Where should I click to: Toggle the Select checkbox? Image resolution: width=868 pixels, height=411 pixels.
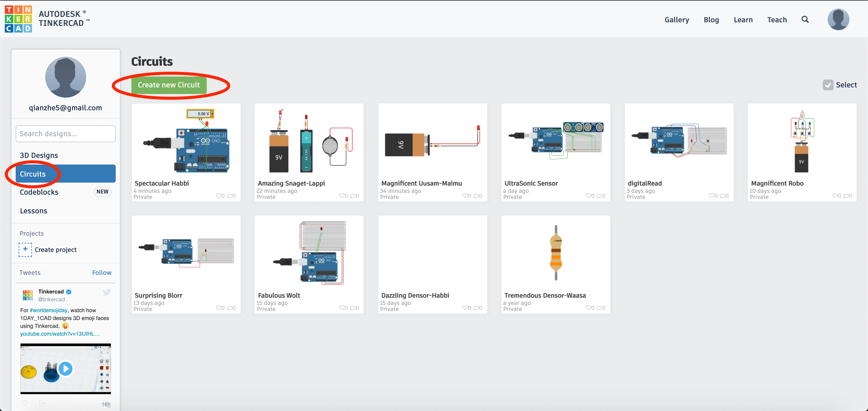tap(828, 85)
